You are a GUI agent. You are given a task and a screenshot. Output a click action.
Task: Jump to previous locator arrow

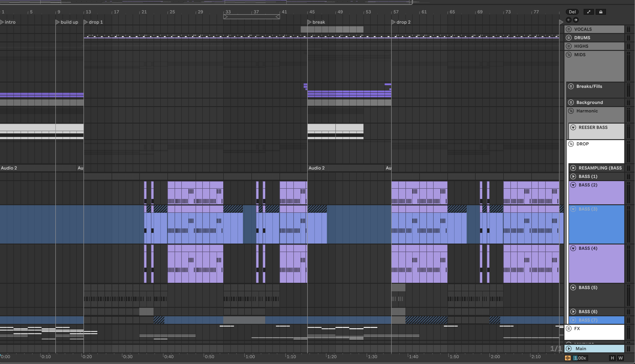[x=569, y=20]
